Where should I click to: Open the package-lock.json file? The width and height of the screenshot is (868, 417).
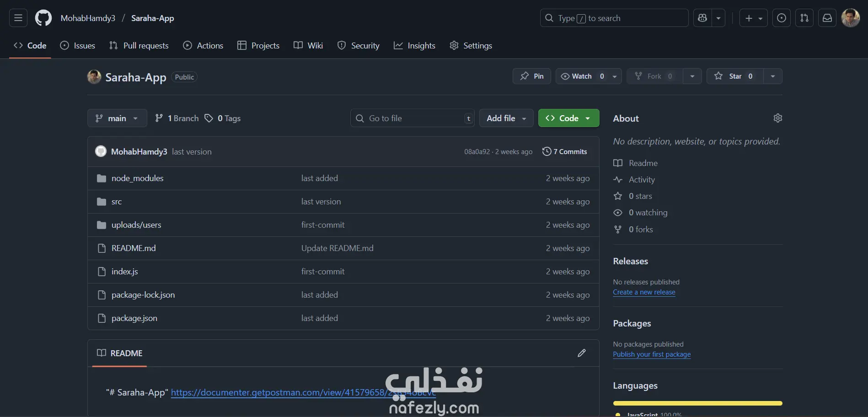[143, 295]
